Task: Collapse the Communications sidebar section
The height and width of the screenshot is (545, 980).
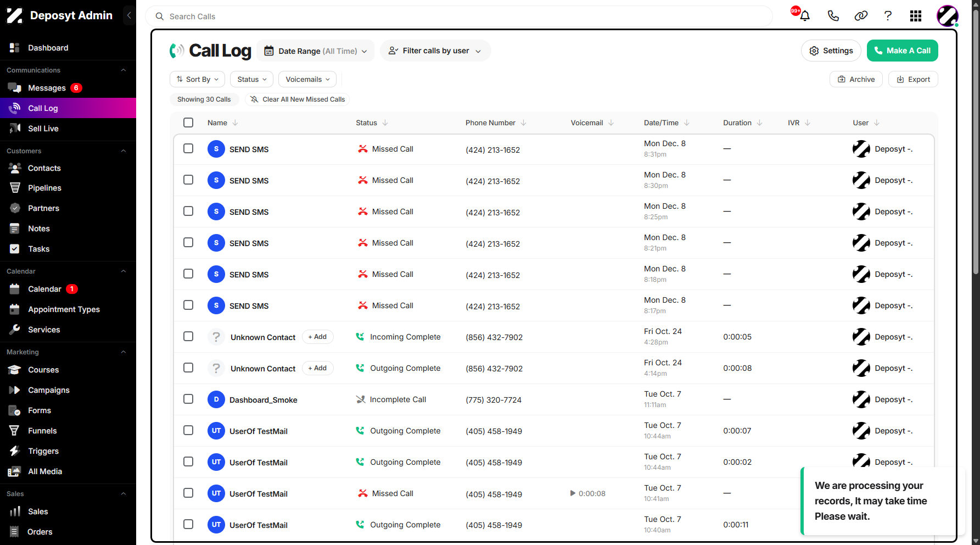Action: click(123, 70)
